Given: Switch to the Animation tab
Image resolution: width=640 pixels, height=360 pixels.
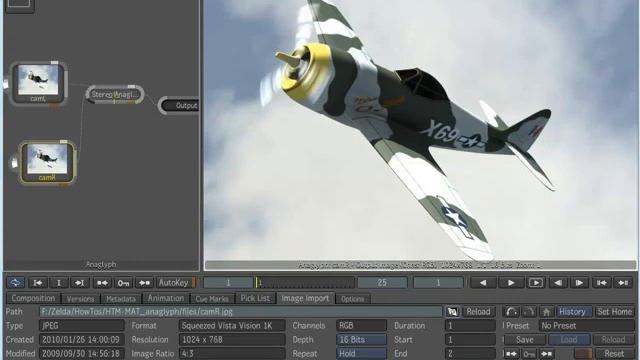Looking at the screenshot, I should 166,298.
